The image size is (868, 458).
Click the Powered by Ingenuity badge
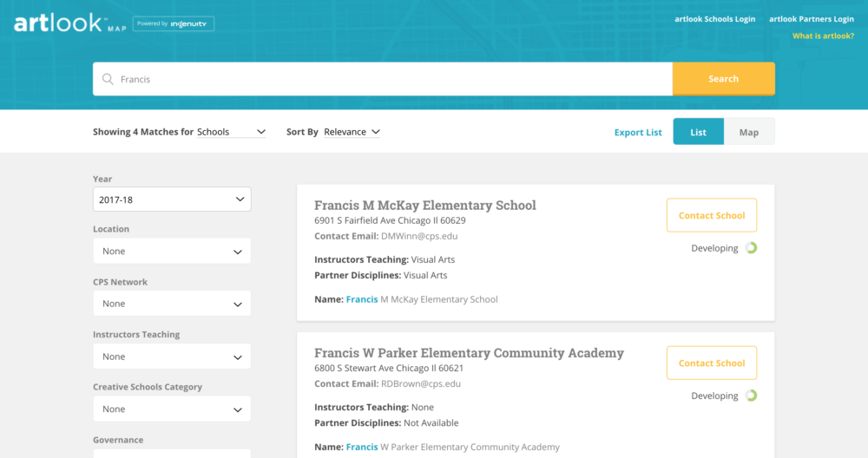[x=174, y=23]
